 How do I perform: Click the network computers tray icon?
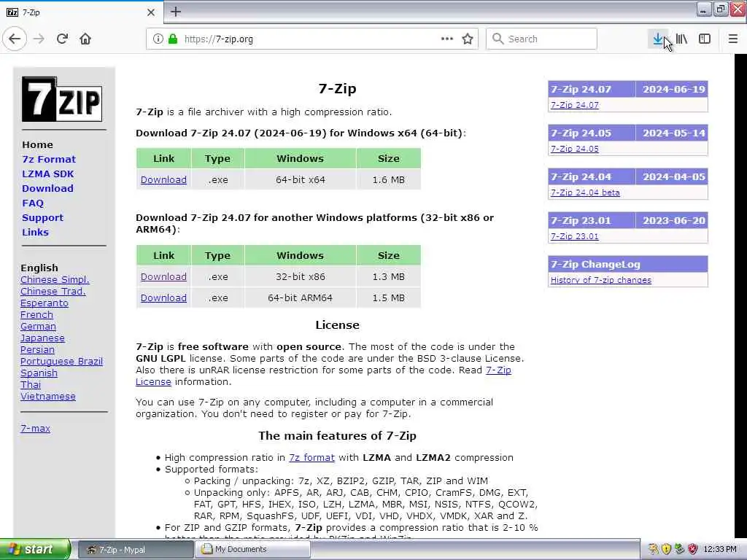(x=679, y=549)
